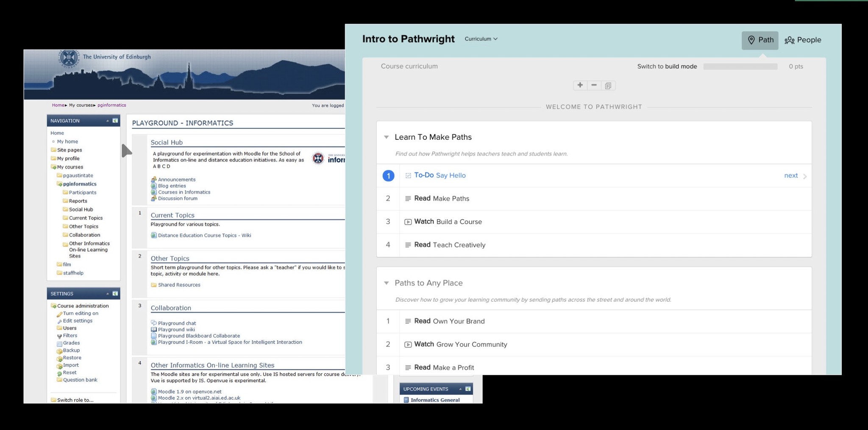Switch to the People tab
Viewport: 868px width, 430px height.
coord(803,40)
